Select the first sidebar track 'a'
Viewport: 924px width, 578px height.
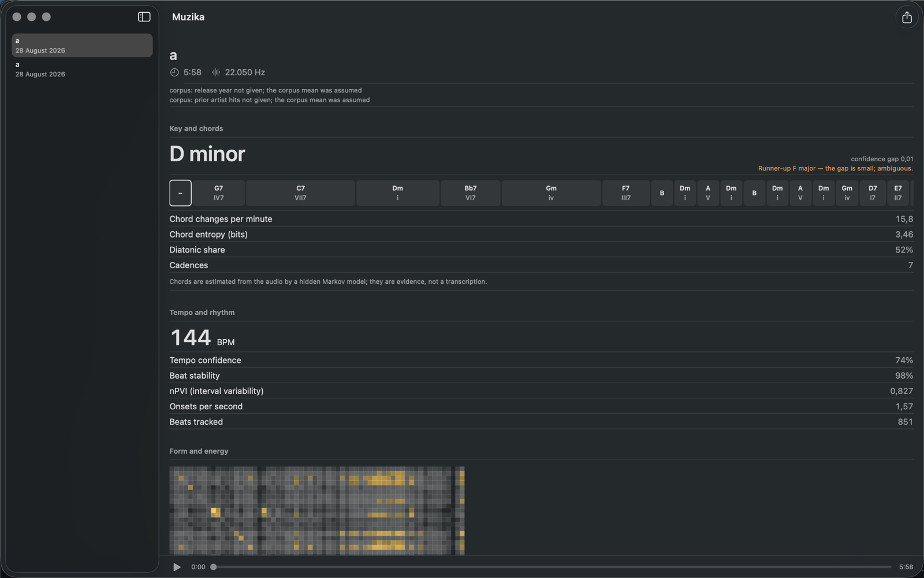(x=82, y=45)
